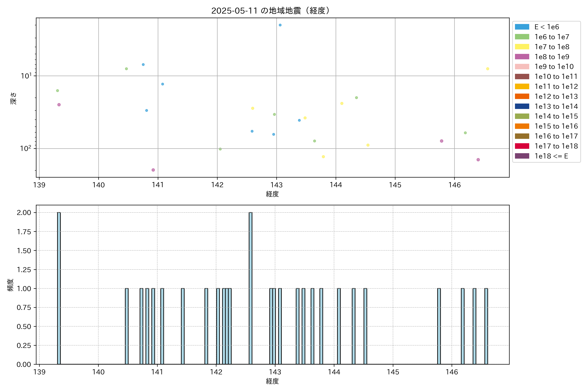Click the rightmost histogram bar near longitude 146.6
Screen dimensions: 588x392
pos(486,326)
